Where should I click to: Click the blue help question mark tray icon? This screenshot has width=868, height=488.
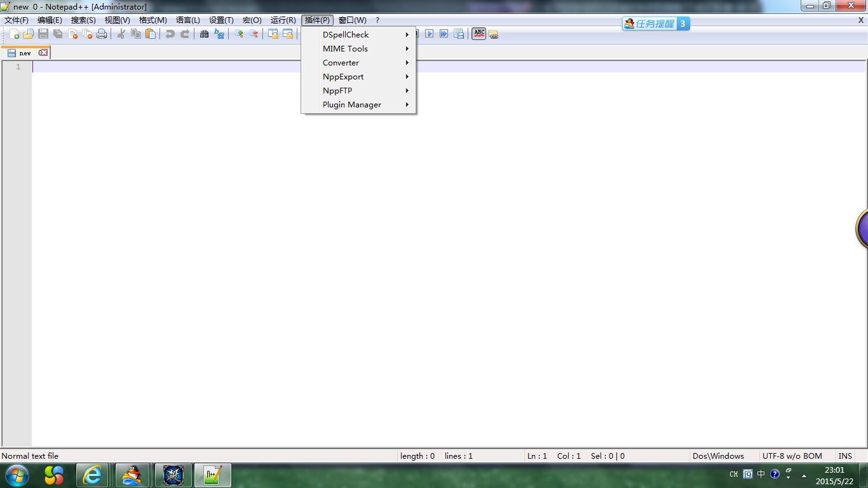pyautogui.click(x=775, y=474)
